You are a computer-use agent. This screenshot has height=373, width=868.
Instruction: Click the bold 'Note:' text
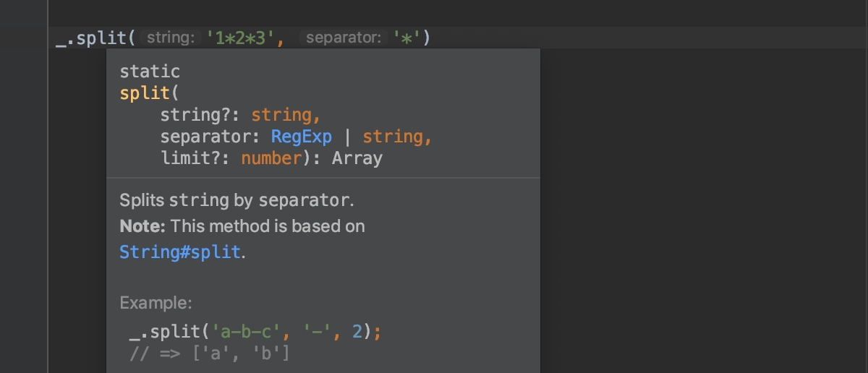[x=142, y=226]
